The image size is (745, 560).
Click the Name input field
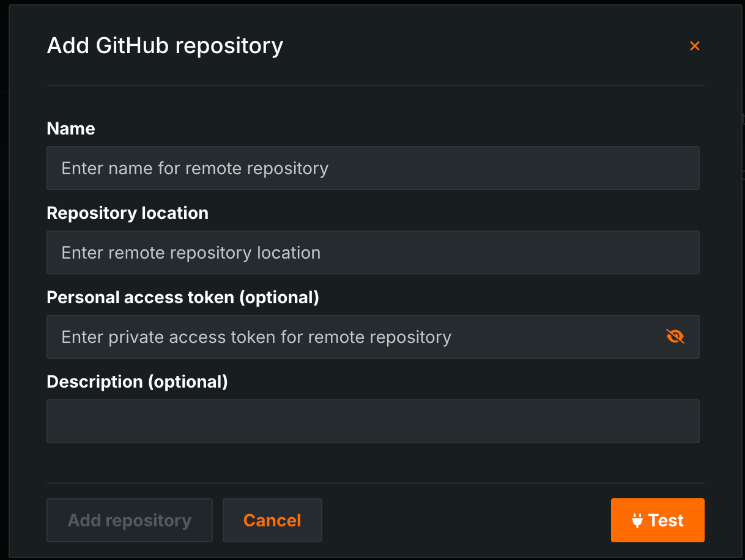[372, 168]
